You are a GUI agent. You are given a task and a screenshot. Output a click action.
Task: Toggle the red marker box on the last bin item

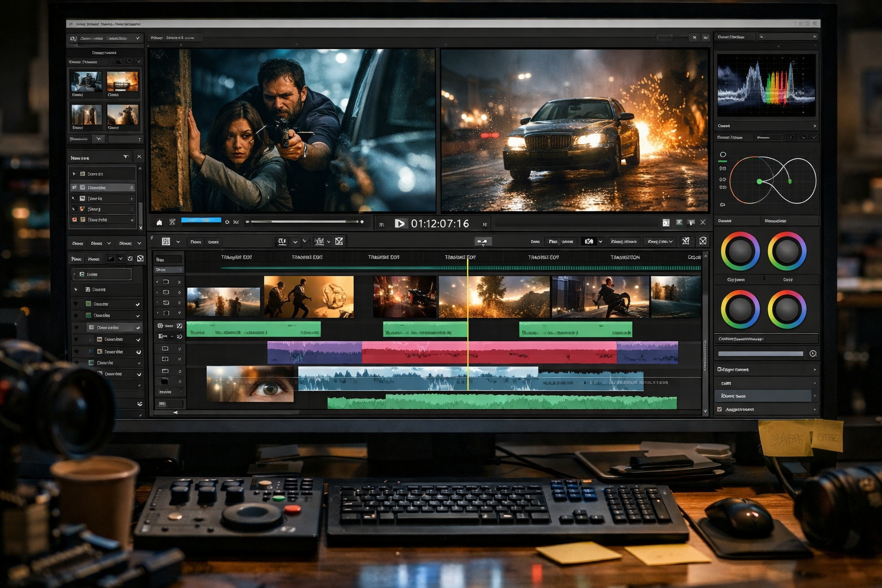(74, 220)
